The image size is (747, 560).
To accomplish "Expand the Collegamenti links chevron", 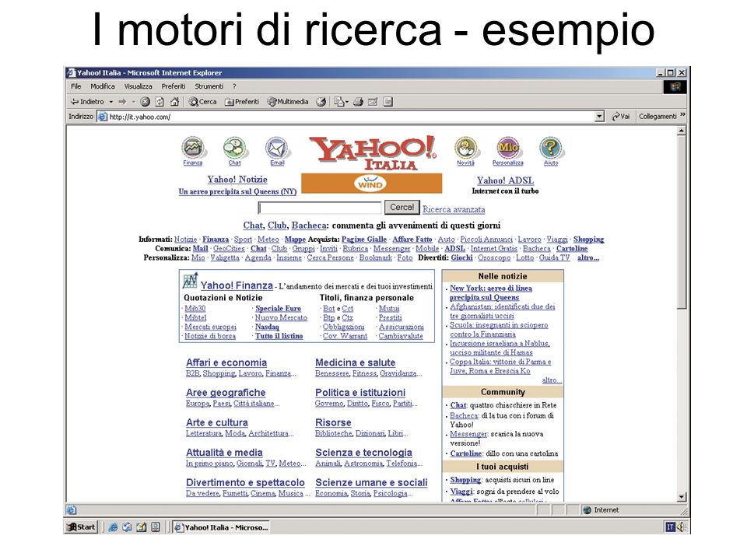I will [x=682, y=115].
